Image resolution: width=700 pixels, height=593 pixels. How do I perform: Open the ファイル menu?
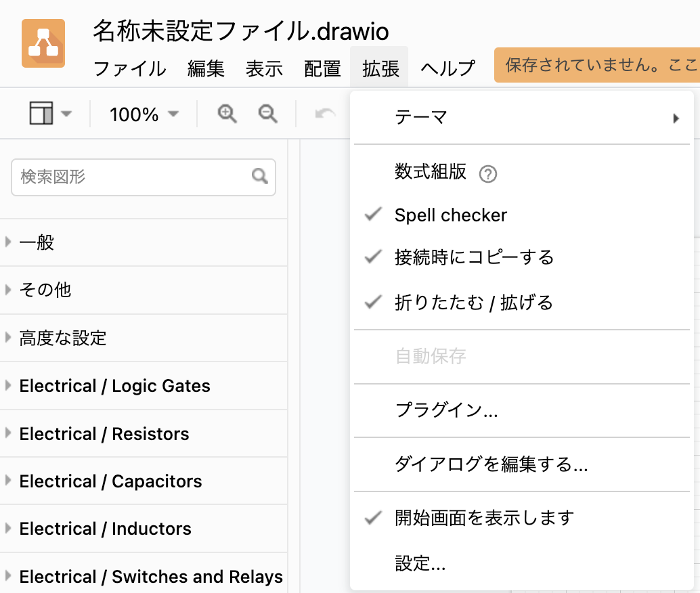pyautogui.click(x=129, y=69)
